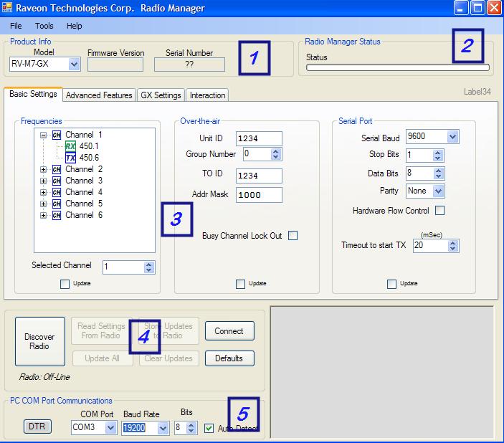504x443 pixels.
Task: Click the Channel 5 CH icon
Action: pyautogui.click(x=57, y=204)
